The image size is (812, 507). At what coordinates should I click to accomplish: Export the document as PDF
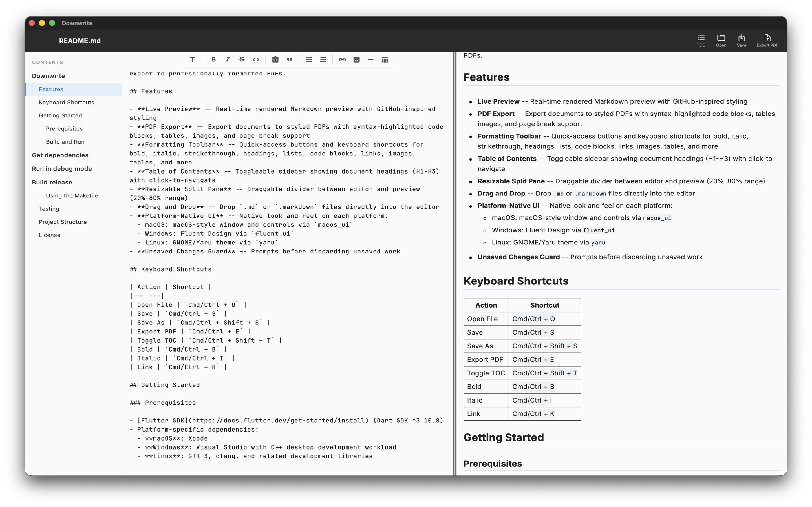767,40
